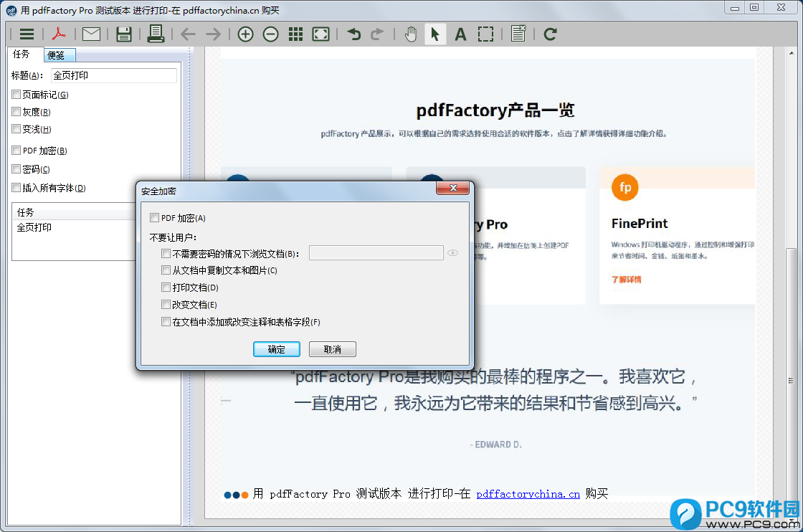Viewport: 803px width, 532px height.
Task: Check 从文档中复制文本和图片(C) option
Action: click(166, 270)
